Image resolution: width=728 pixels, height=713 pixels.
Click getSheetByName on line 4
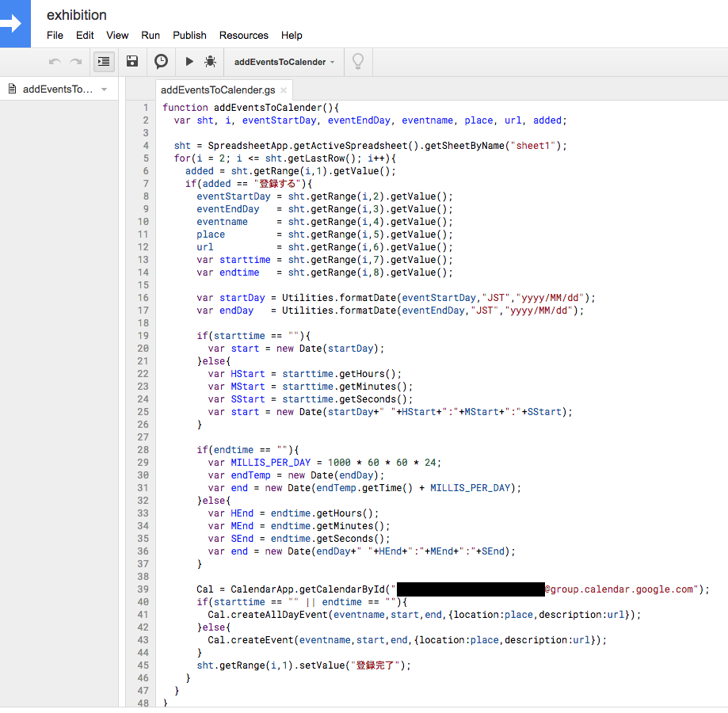pos(464,146)
